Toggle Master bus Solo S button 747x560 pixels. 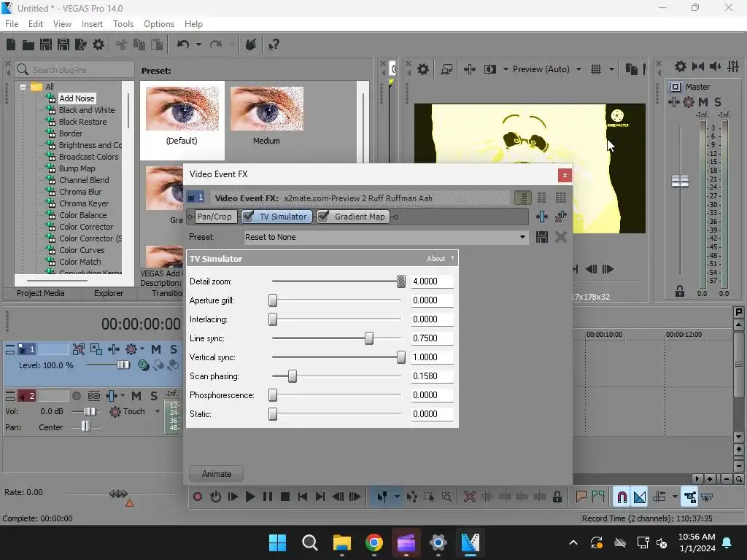(718, 102)
